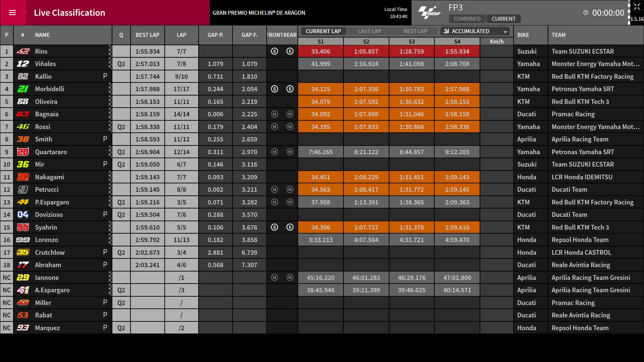Click Quartararo's front tyre M icon
Viewport: 644px width, 362px height.
tap(274, 152)
